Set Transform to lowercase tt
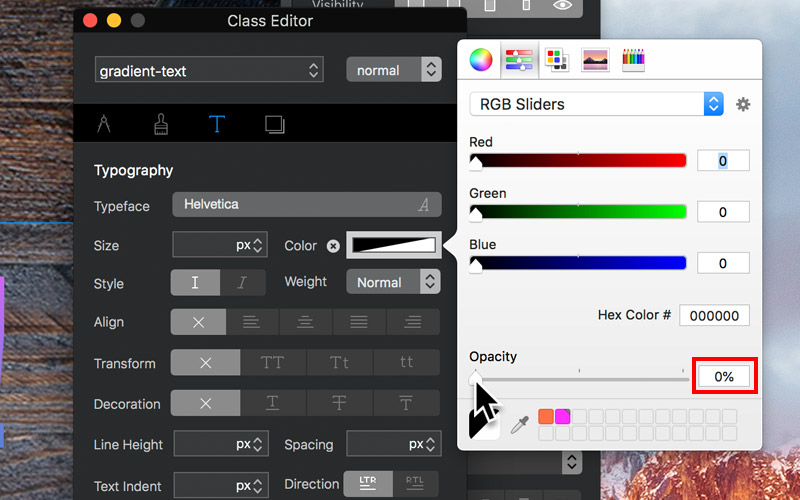The image size is (800, 500). (407, 363)
